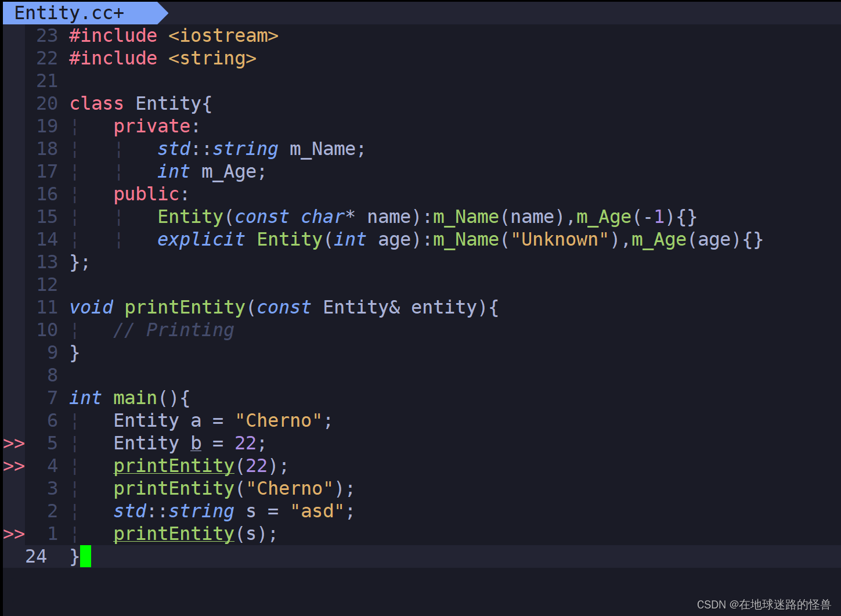
Task: Click underlined 'printEntity' call with 22
Action: (x=174, y=466)
